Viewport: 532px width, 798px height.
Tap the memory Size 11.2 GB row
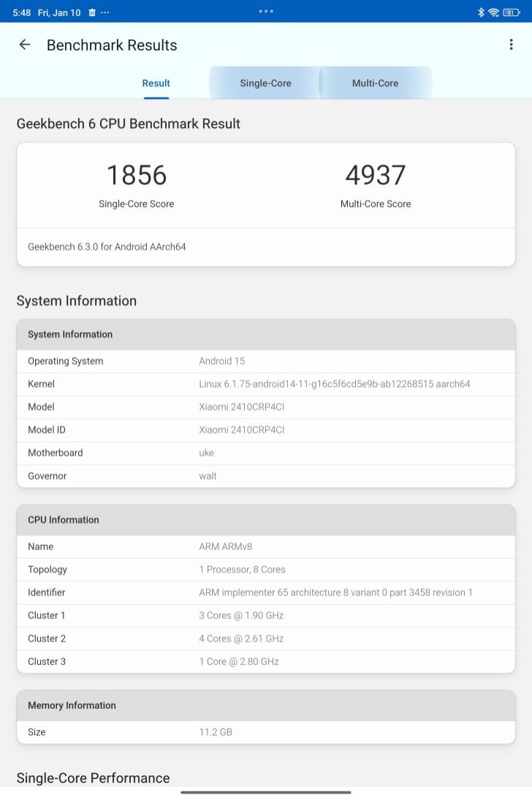266,732
